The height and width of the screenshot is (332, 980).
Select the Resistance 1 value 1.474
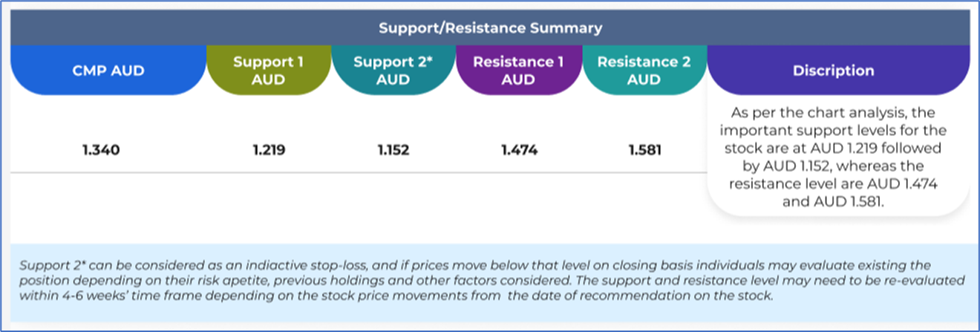tap(518, 150)
